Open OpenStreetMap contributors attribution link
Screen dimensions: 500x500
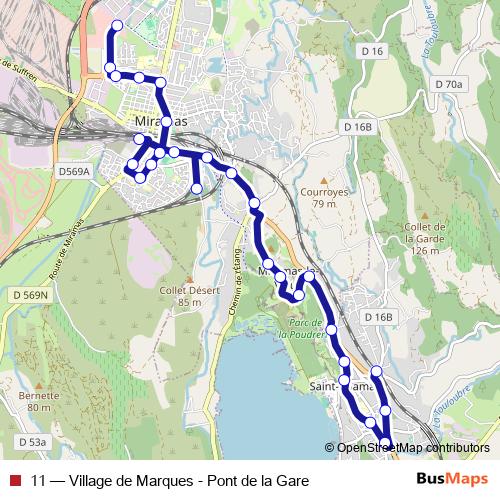click(407, 448)
